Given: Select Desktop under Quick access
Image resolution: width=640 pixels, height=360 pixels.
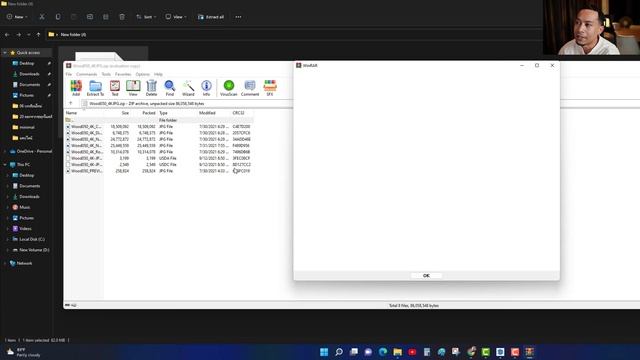Looking at the screenshot, I should tap(27, 63).
